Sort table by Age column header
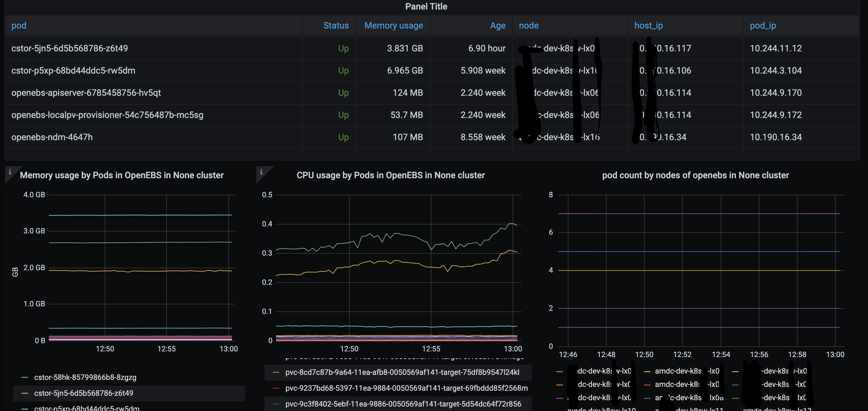The width and height of the screenshot is (868, 411). pos(497,26)
